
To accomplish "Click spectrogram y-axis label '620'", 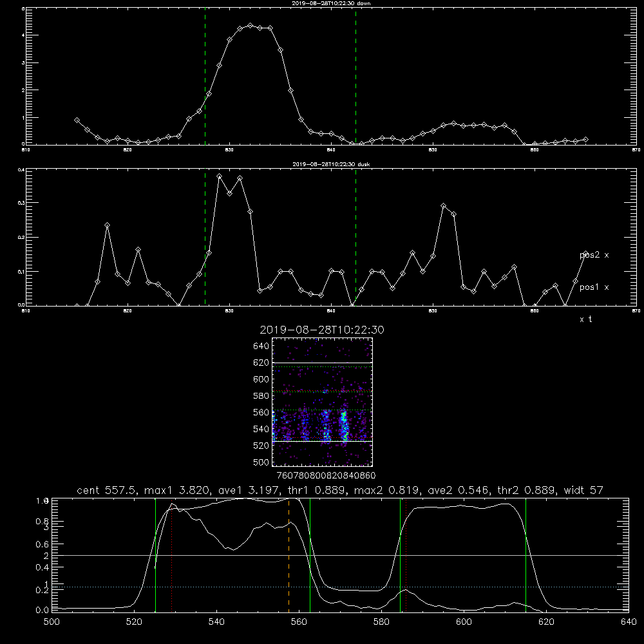I will (261, 363).
